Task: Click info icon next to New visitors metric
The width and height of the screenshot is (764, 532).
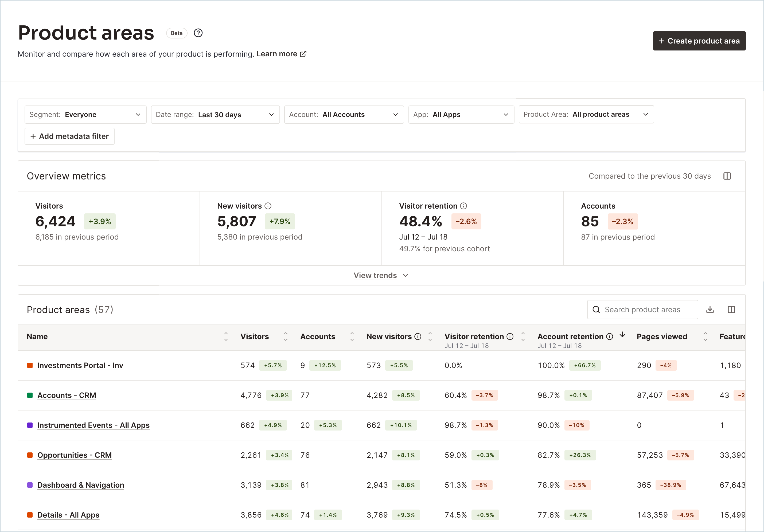Action: 268,206
